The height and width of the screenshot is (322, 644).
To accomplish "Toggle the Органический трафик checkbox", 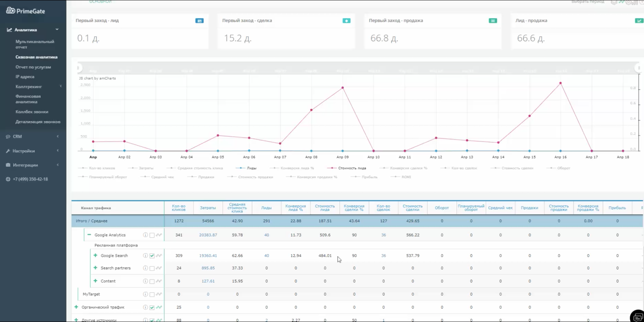I will pyautogui.click(x=152, y=307).
